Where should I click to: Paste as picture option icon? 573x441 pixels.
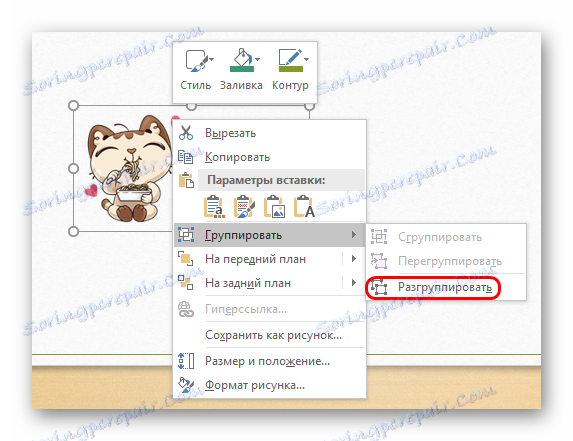(274, 207)
